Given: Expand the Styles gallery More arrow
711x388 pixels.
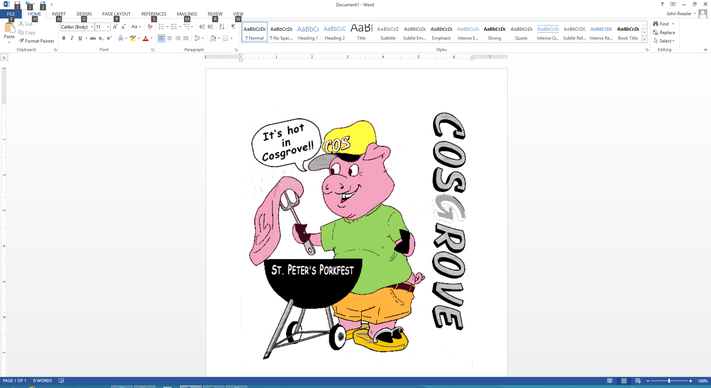Looking at the screenshot, I should click(644, 40).
